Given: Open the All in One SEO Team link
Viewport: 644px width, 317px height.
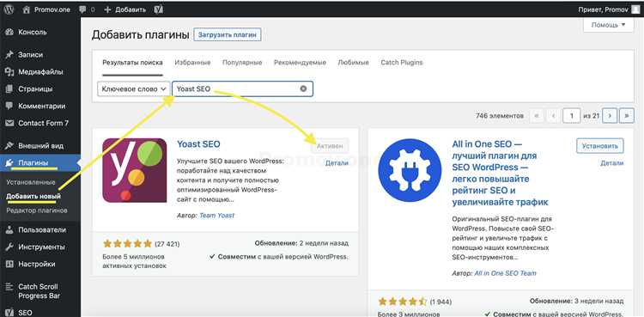Looking at the screenshot, I should coord(506,273).
